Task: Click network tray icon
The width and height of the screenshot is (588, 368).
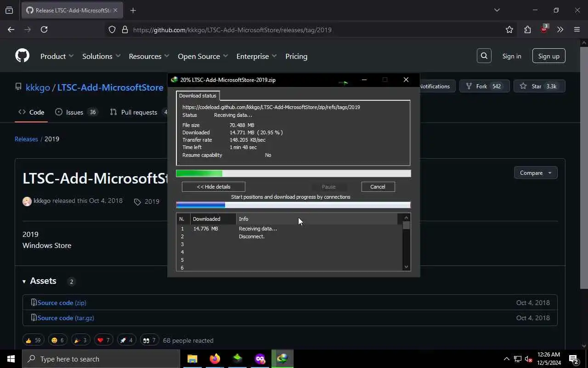Action: click(x=518, y=359)
